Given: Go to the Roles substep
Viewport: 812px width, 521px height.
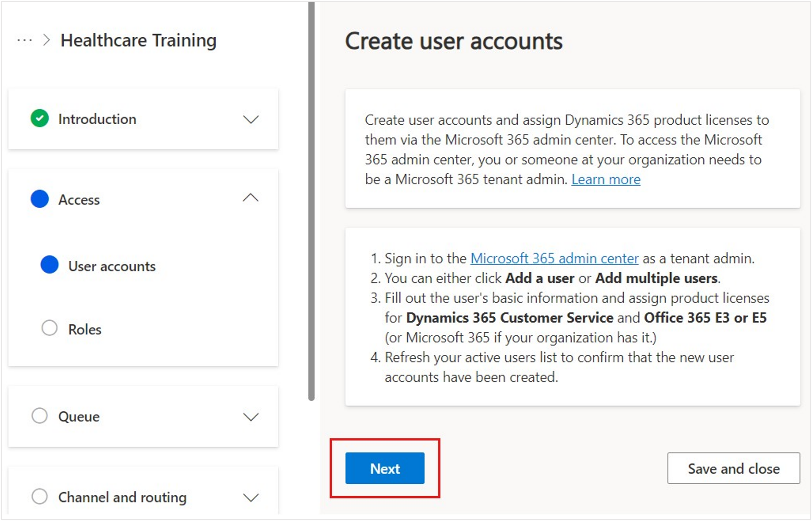Looking at the screenshot, I should pyautogui.click(x=85, y=329).
